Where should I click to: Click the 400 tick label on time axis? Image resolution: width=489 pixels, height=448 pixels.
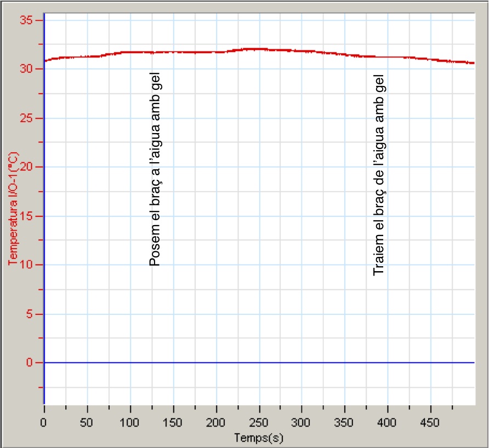(388, 423)
